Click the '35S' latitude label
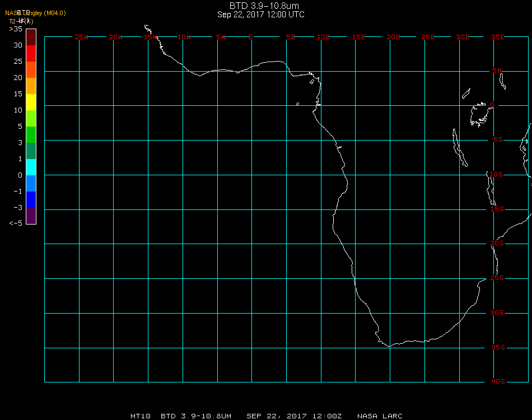Screen dimensions: 532x420 click(x=498, y=347)
